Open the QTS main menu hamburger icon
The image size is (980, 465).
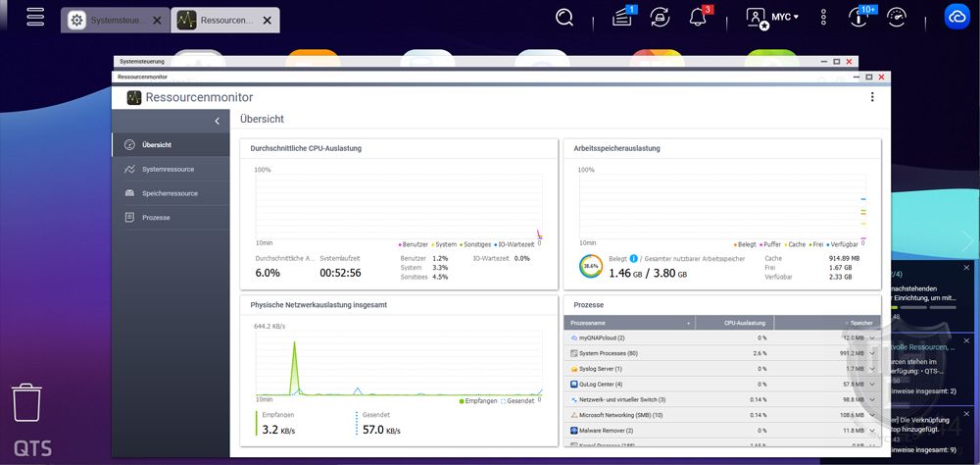35,17
